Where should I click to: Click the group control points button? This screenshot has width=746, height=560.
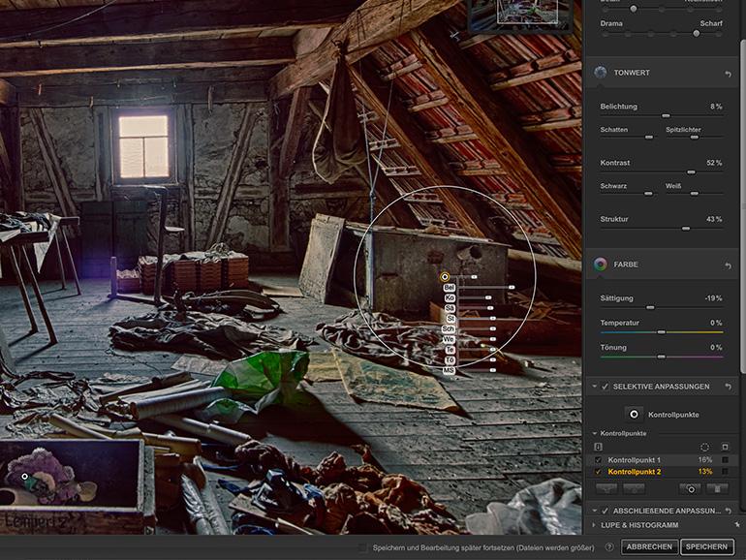pos(606,488)
